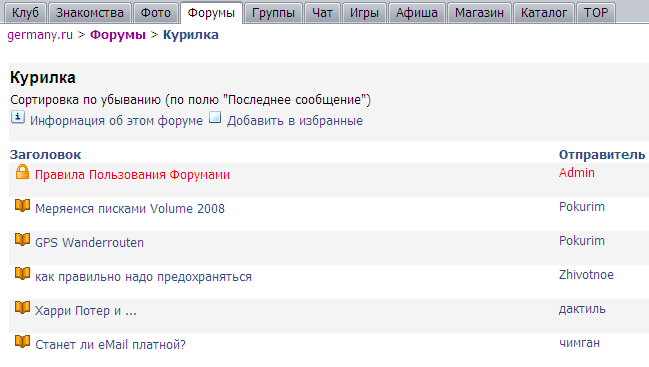This screenshot has width=649, height=367.
Task: Click the book icon for как правильно надо предохраняться
Action: pyautogui.click(x=22, y=273)
